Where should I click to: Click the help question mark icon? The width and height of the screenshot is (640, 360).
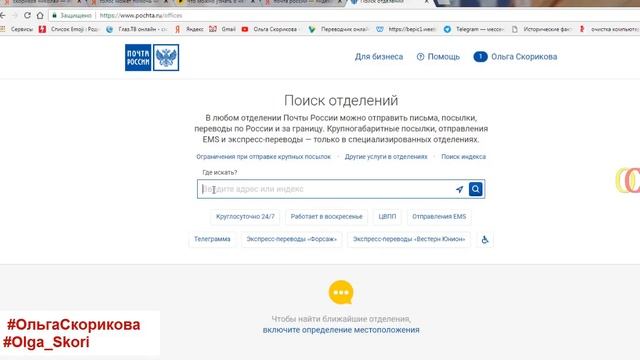tap(420, 57)
